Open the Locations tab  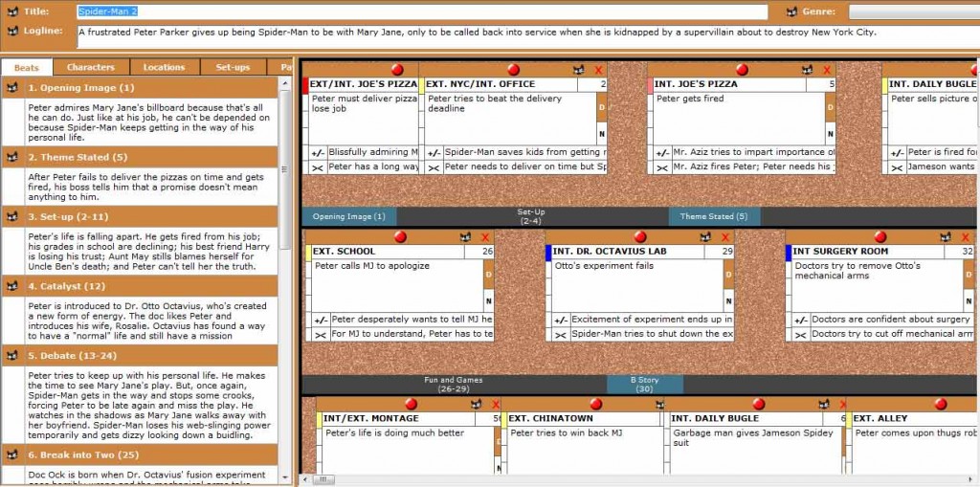click(164, 67)
